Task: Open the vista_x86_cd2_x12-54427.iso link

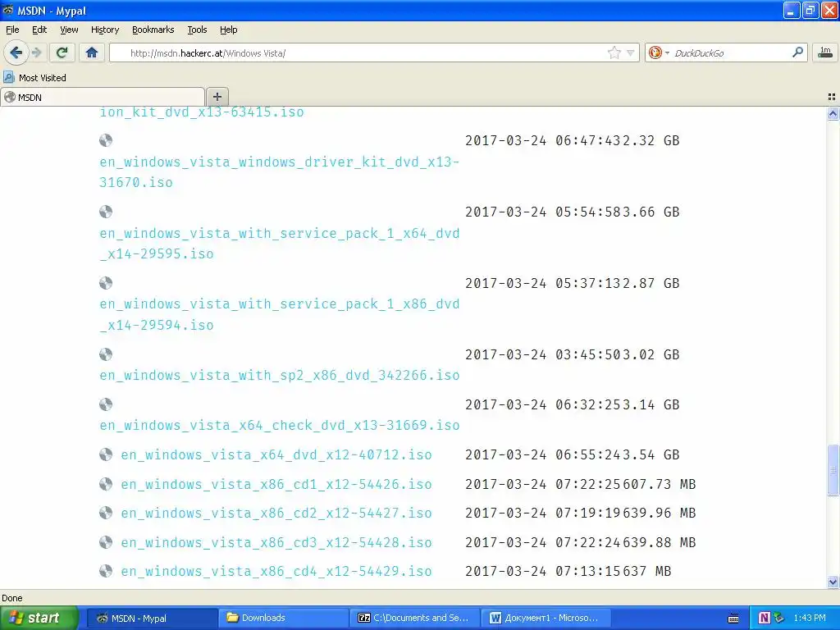Action: coord(276,513)
